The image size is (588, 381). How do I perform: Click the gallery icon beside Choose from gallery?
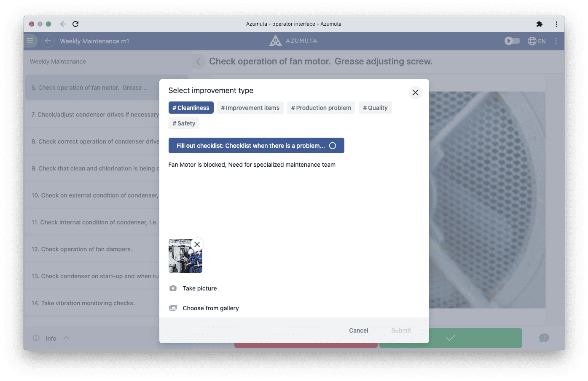pyautogui.click(x=173, y=308)
